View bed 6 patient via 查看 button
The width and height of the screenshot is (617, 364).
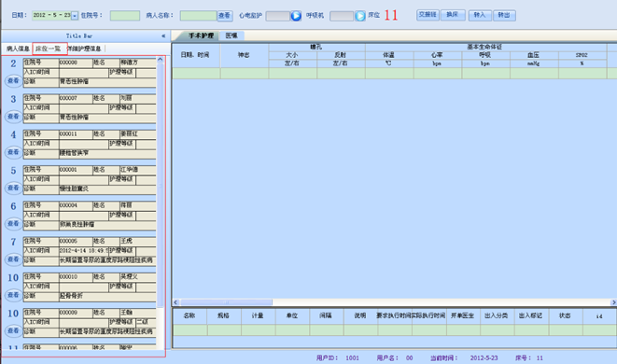click(13, 223)
